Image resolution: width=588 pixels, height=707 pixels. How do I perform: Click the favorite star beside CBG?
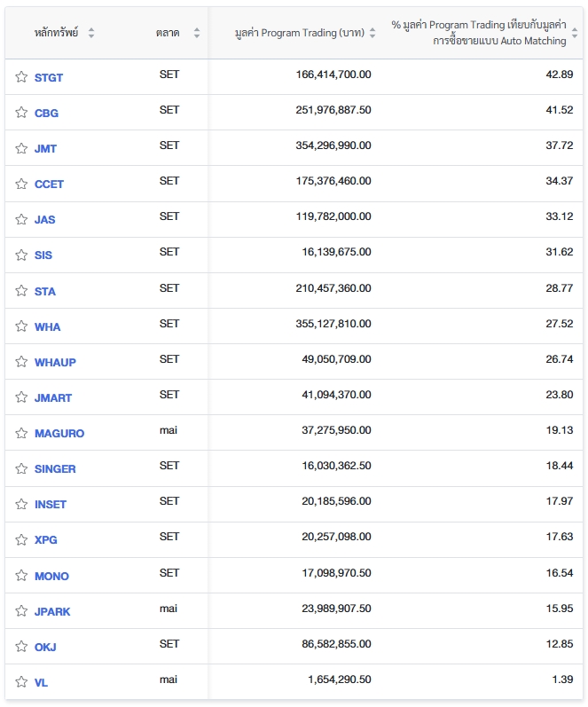pyautogui.click(x=21, y=113)
